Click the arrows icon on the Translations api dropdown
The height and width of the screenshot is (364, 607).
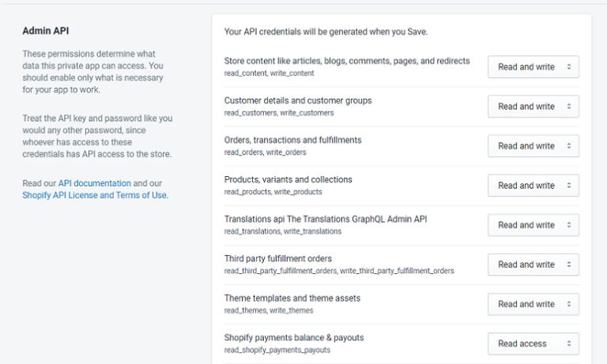pyautogui.click(x=568, y=225)
